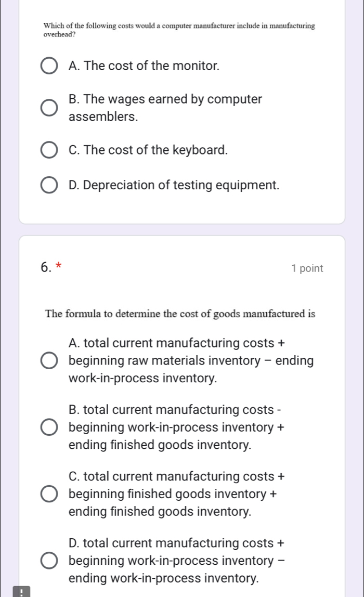Screen dimensions: 364x597
Task: Click the '1 point' label
Action: tap(307, 268)
